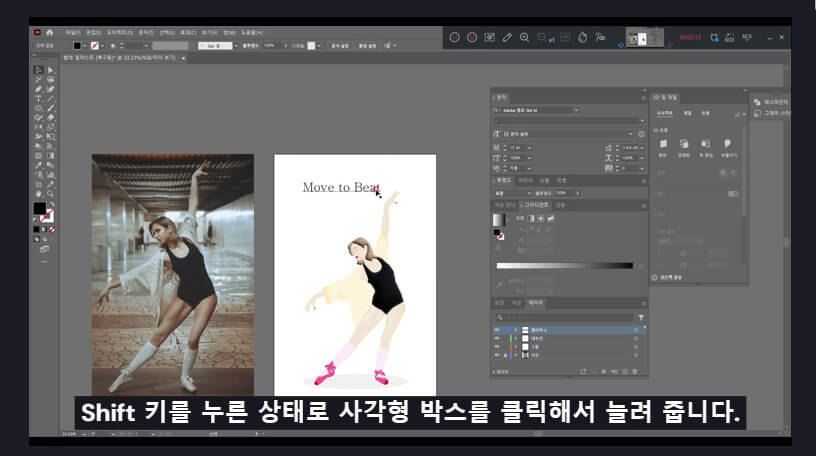Viewport: 816px width, 456px height.
Task: Select the Zoom magnifier tool in toolbar
Action: 50,193
